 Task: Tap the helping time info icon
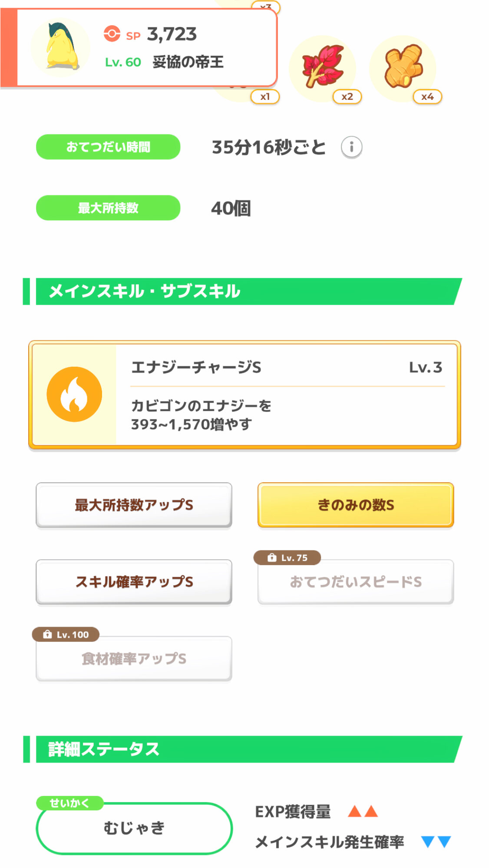point(351,147)
